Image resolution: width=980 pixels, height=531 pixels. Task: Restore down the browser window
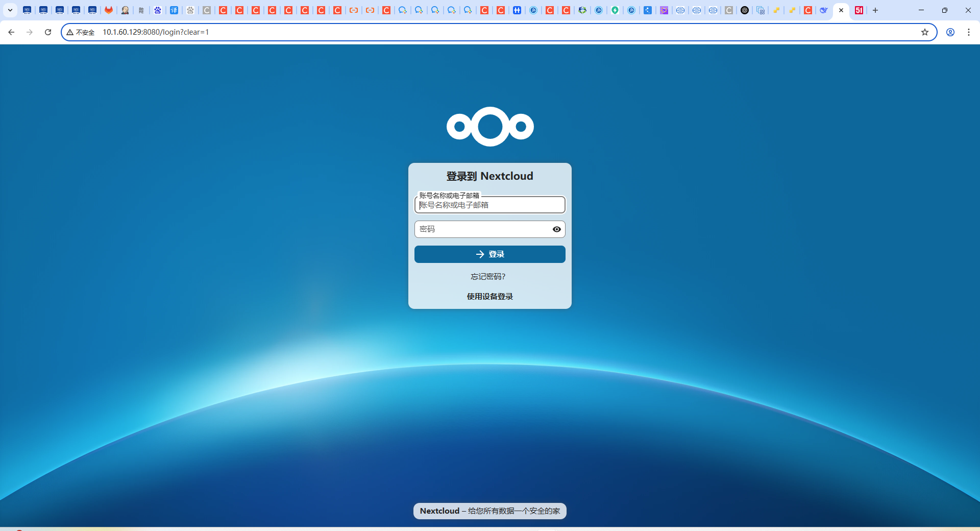(945, 10)
